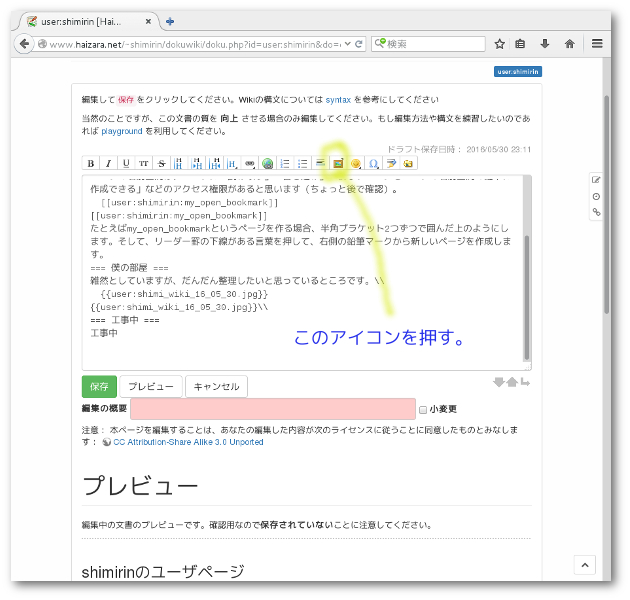Insert an external link via toolbar
Image resolution: width=630 pixels, height=600 pixels.
pyautogui.click(x=267, y=163)
